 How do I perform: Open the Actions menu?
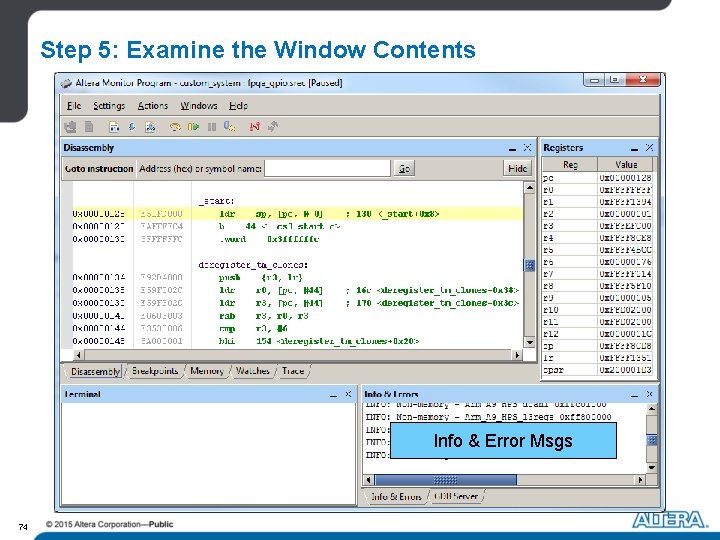[153, 106]
